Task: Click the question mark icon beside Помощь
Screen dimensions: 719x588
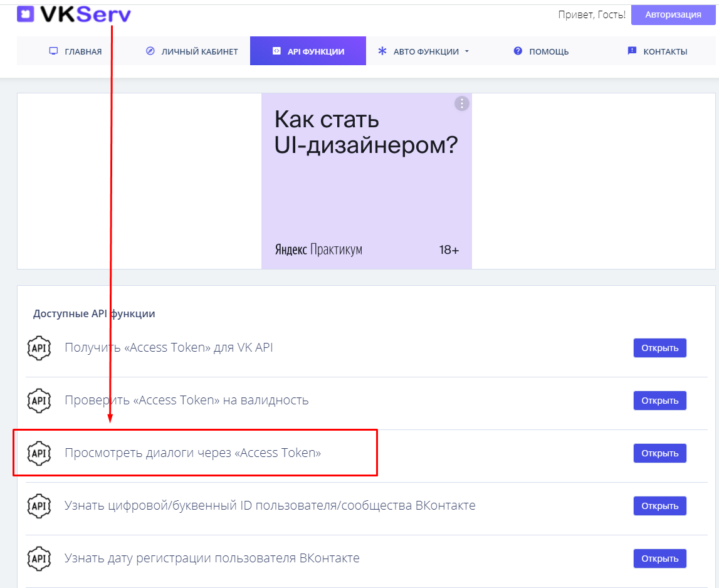Action: click(518, 51)
